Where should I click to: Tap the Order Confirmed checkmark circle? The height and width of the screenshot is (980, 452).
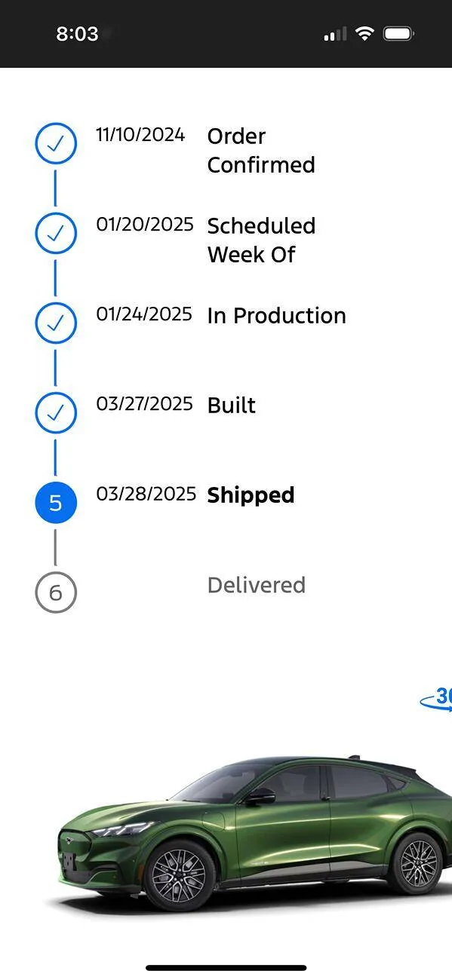[56, 143]
